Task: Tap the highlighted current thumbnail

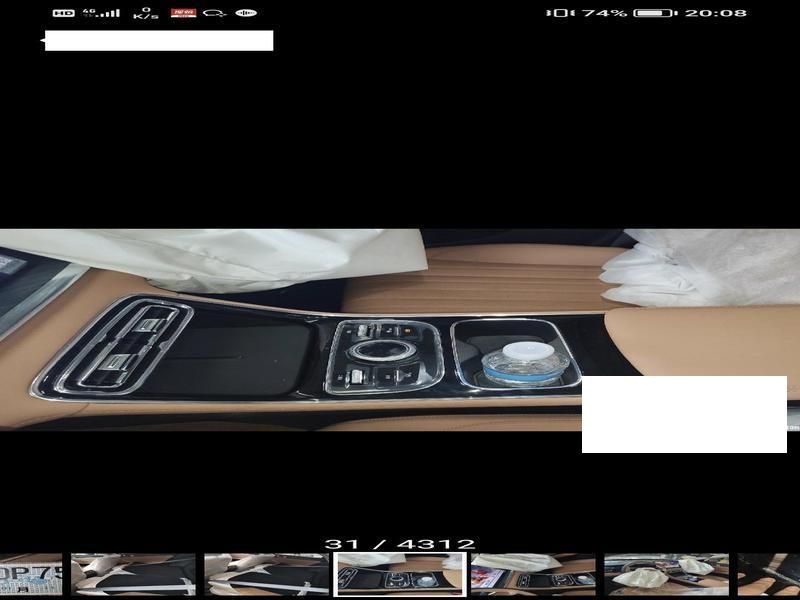Action: pyautogui.click(x=400, y=575)
